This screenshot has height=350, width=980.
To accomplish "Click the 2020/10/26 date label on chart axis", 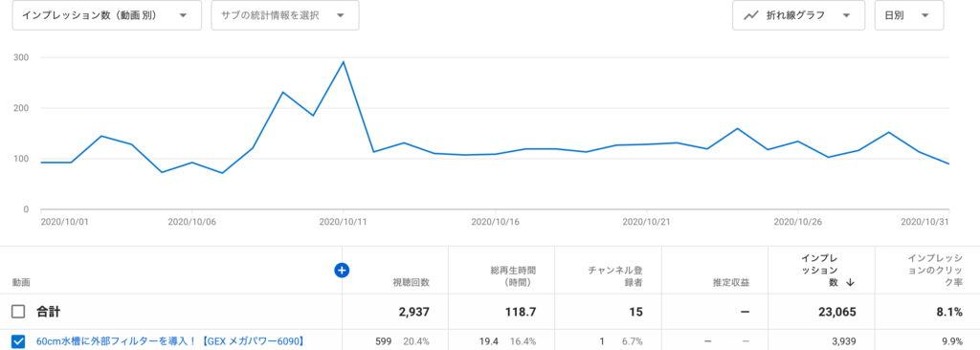I will 797,222.
